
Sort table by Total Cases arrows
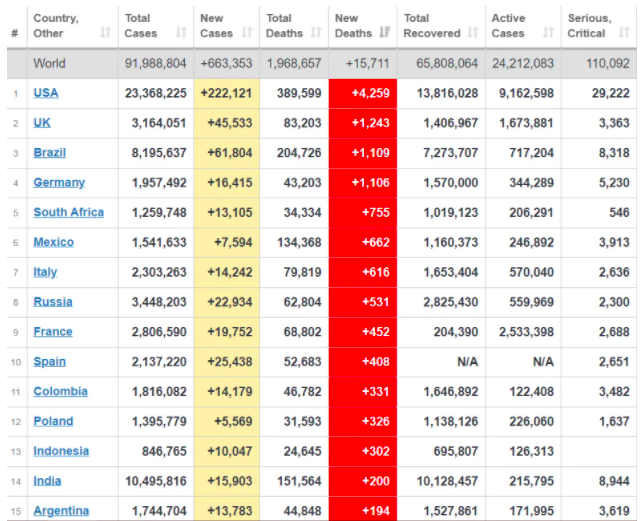tap(181, 32)
